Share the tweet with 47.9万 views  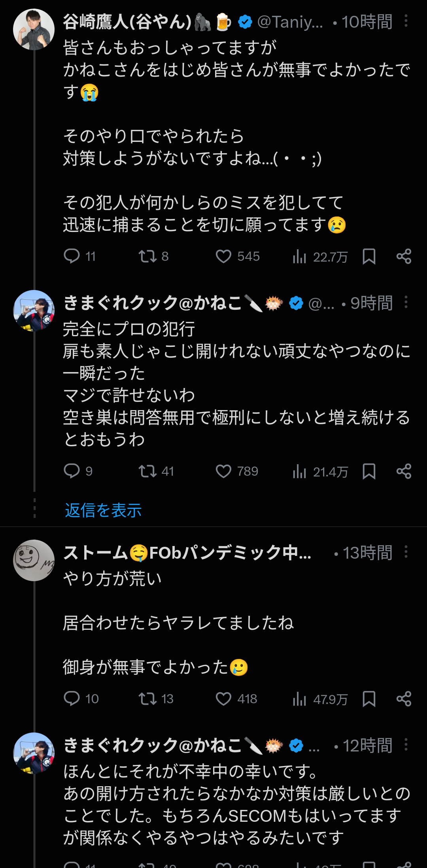pos(404,699)
